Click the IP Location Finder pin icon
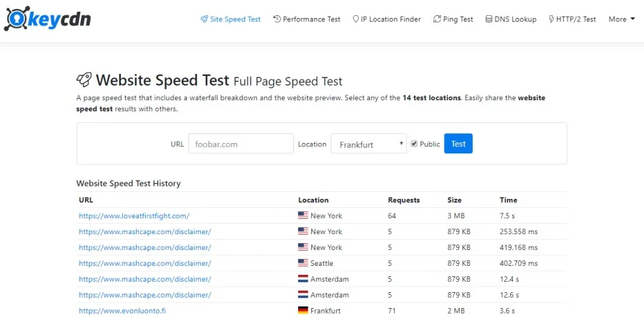Screen dimensions: 644x317 tap(355, 19)
